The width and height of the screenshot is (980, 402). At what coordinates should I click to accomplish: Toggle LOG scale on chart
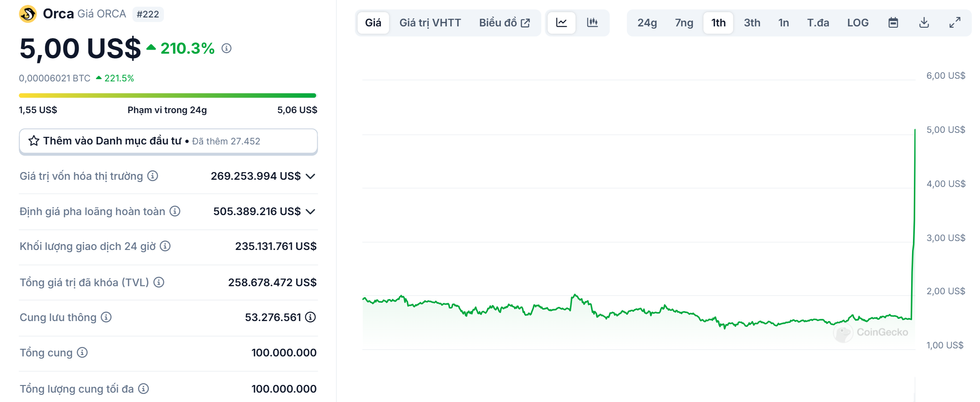point(858,23)
